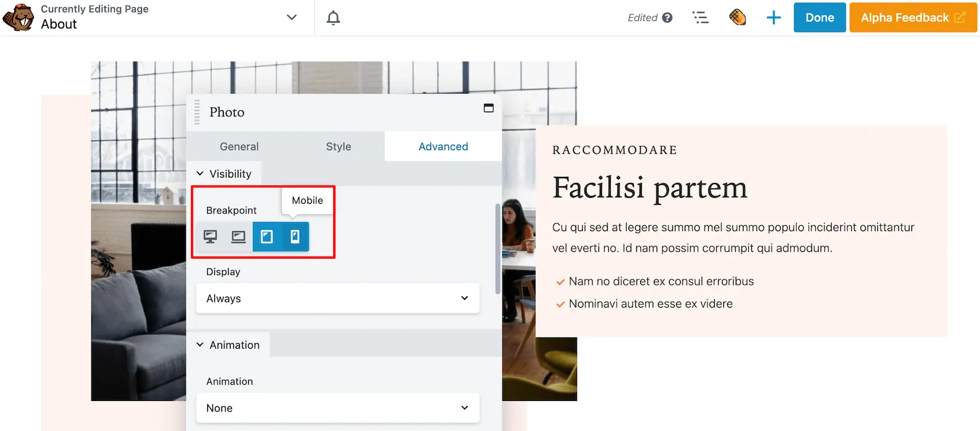Switch to the Style tab
980x431 pixels.
(x=338, y=146)
